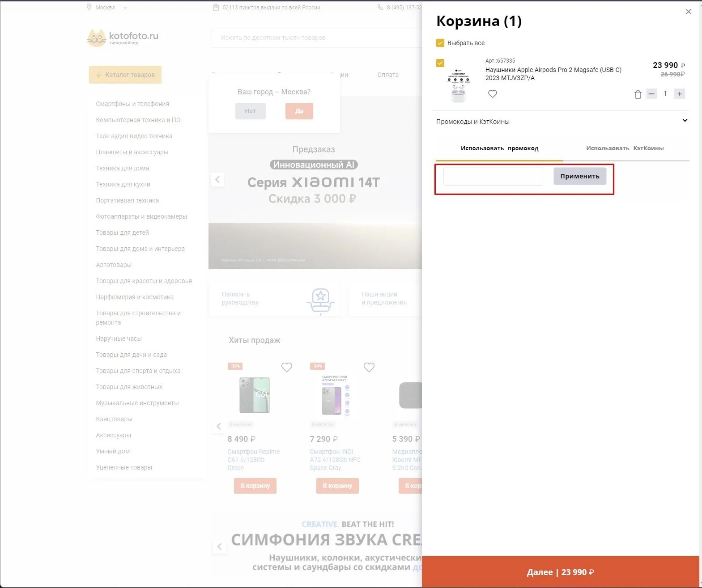This screenshot has width=702, height=588.
Task: Open the 'Каталог товаров' button
Action: click(x=125, y=75)
